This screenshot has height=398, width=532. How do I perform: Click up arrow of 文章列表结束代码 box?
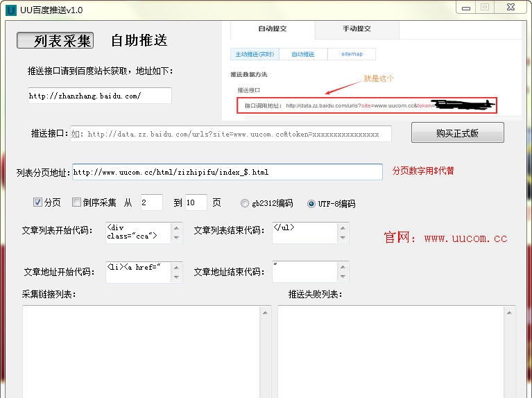click(x=343, y=228)
